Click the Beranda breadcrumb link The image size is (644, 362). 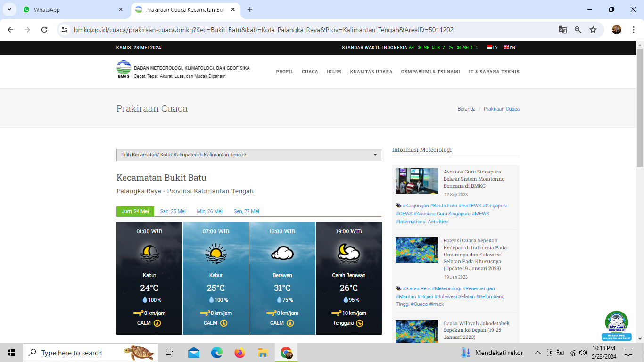pyautogui.click(x=466, y=109)
